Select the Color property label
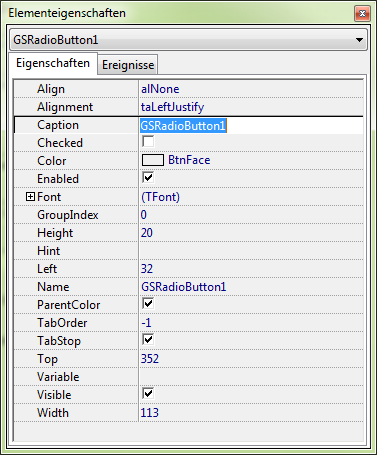 (x=52, y=161)
